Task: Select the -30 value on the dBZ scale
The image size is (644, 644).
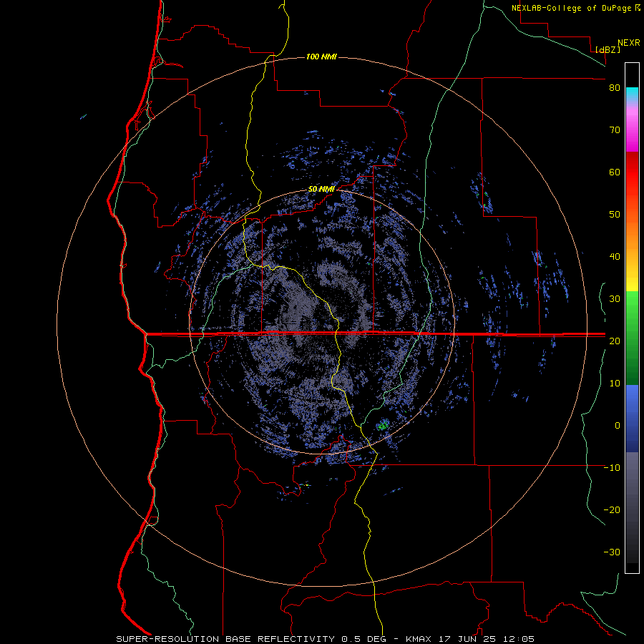Action: point(612,552)
